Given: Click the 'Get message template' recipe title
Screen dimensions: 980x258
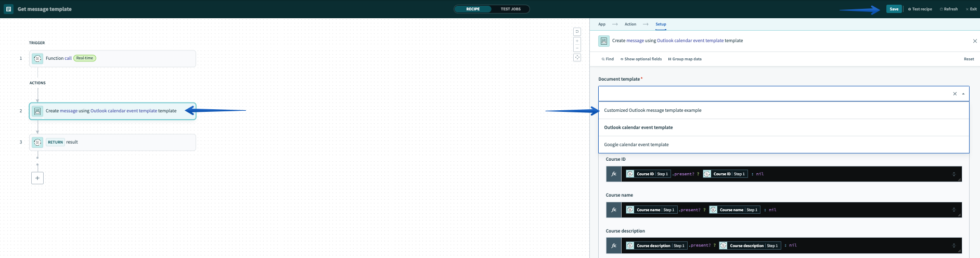Looking at the screenshot, I should (x=45, y=9).
